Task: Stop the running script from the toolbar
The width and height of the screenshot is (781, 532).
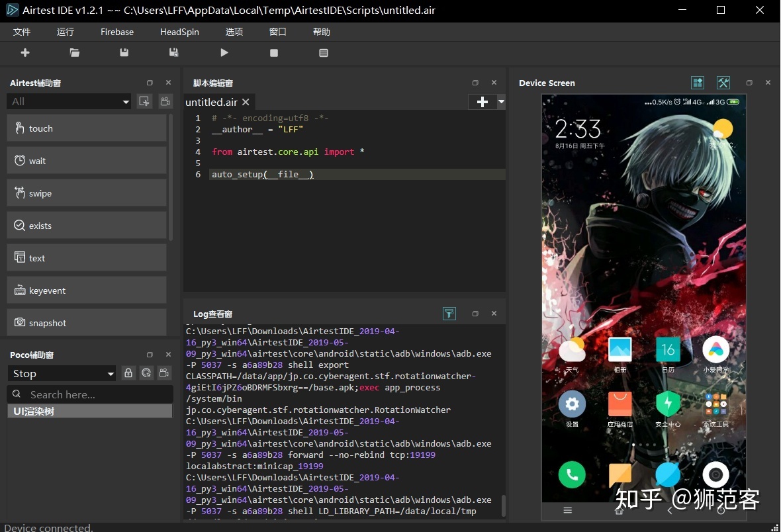Action: [x=274, y=53]
